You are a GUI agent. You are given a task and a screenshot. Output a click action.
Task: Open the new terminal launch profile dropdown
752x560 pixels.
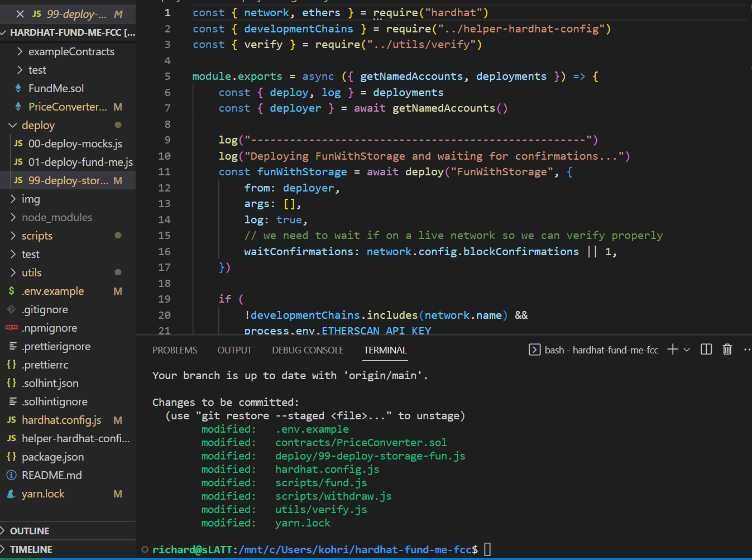[687, 350]
